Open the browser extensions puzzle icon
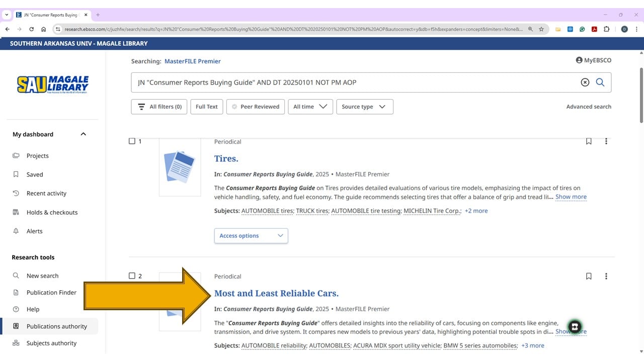This screenshot has width=644, height=362. point(606,29)
